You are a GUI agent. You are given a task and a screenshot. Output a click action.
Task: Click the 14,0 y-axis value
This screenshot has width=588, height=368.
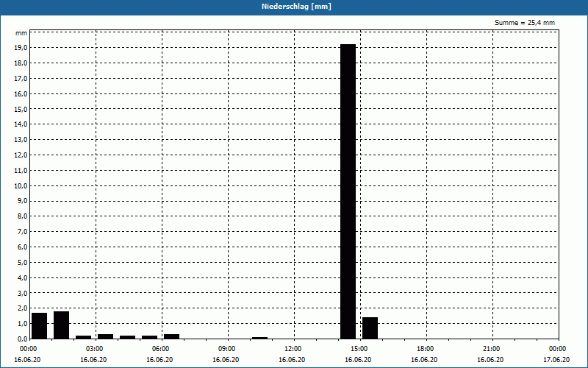[x=21, y=124]
